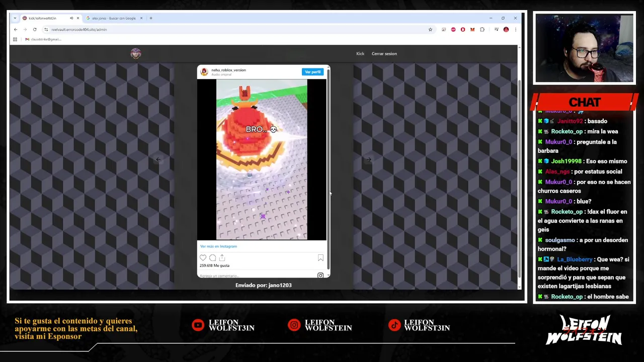Click the La_Blueberry username in chat
Screen dimensions: 644x362
575,259
